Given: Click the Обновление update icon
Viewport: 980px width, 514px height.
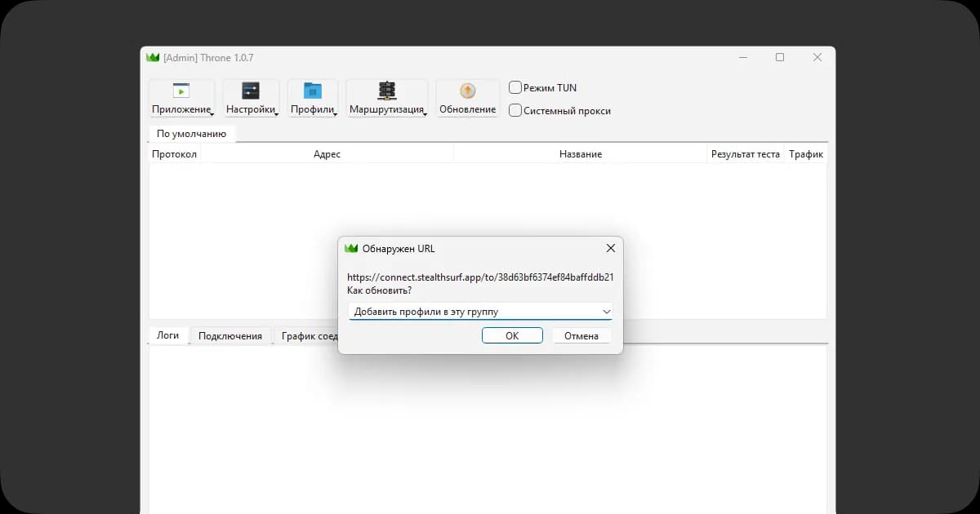Looking at the screenshot, I should coord(467,91).
